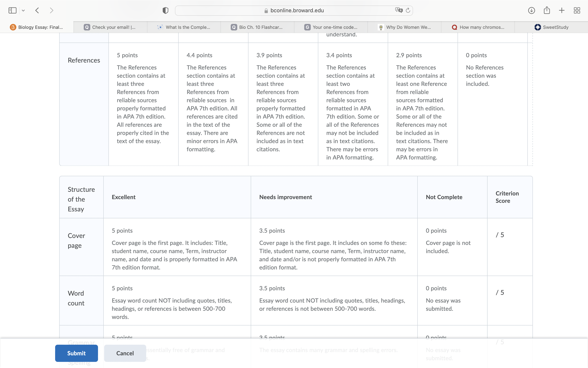The image size is (588, 368).
Task: Click the Excellent column header
Action: click(124, 197)
